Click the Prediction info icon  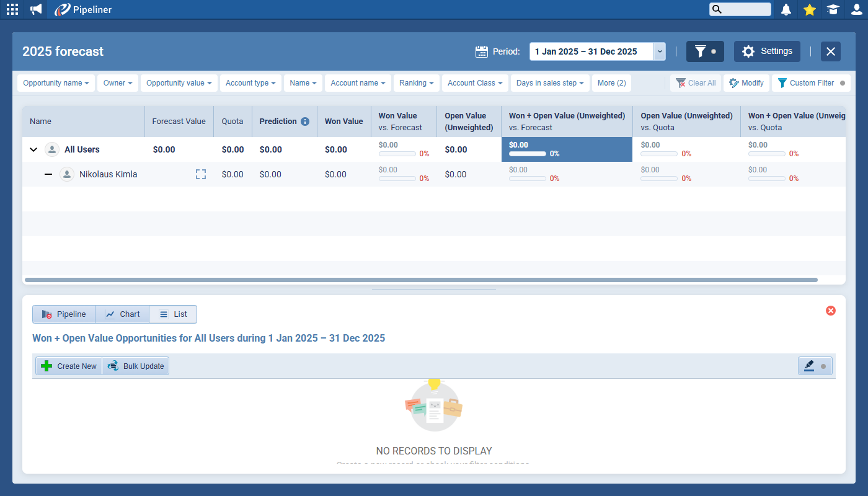[305, 122]
